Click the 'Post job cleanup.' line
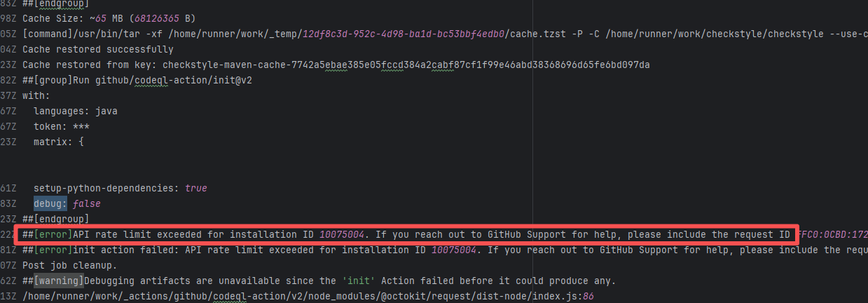868x303 pixels. coord(70,265)
